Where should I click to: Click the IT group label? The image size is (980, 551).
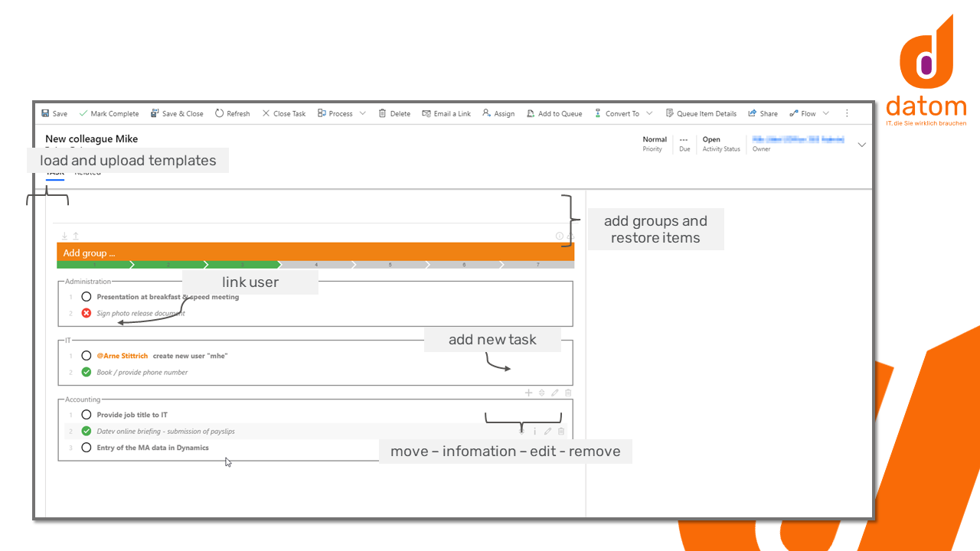tap(67, 340)
